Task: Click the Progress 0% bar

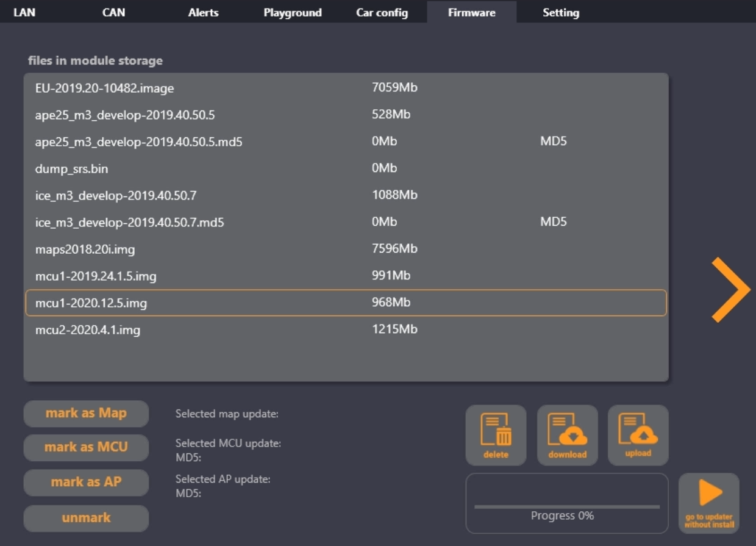Action: tap(567, 506)
